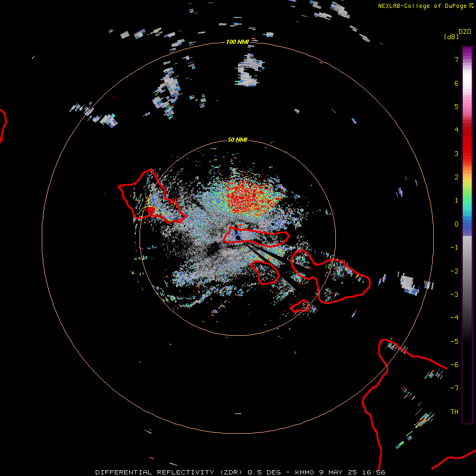
Task: Click the -3 value on the color scale
Action: click(454, 295)
